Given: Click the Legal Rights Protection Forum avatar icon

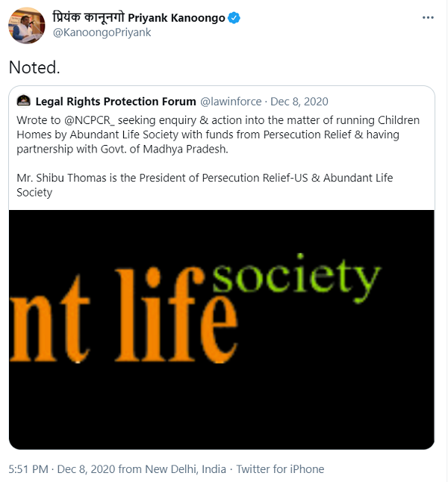Looking at the screenshot, I should pyautogui.click(x=23, y=101).
